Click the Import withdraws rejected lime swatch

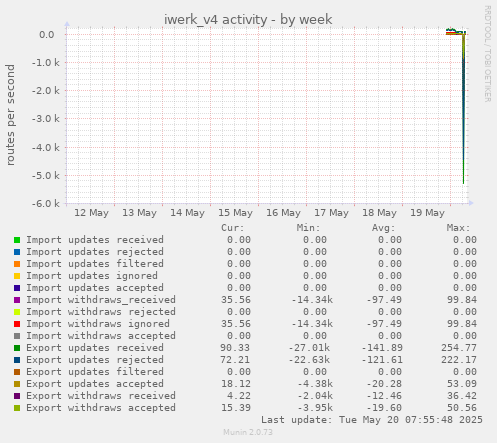[x=17, y=312]
